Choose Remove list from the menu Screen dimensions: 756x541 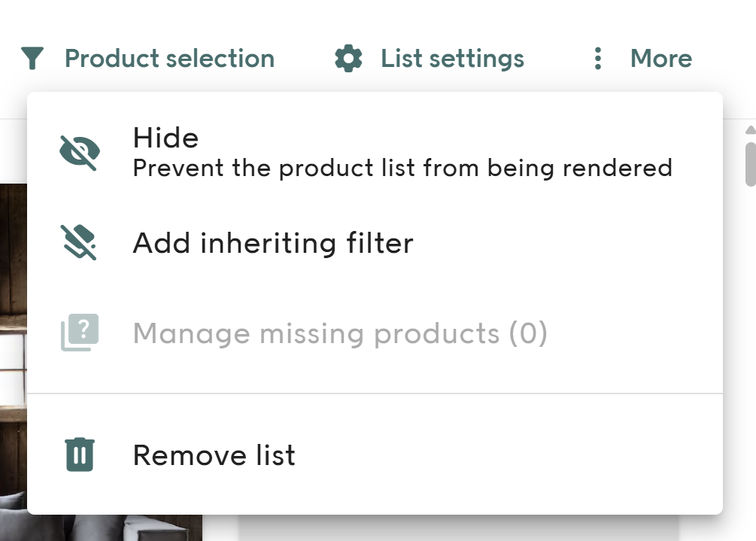coord(214,455)
